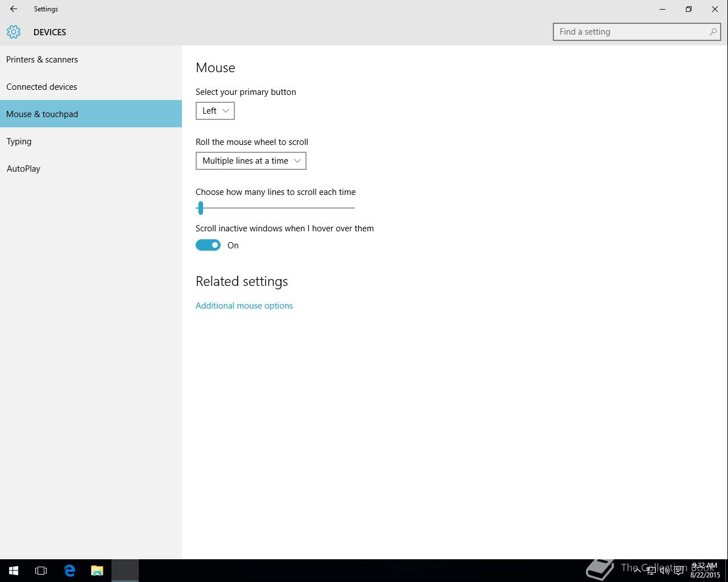Image resolution: width=728 pixels, height=582 pixels.
Task: Open the volume control in the system tray
Action: tap(664, 571)
